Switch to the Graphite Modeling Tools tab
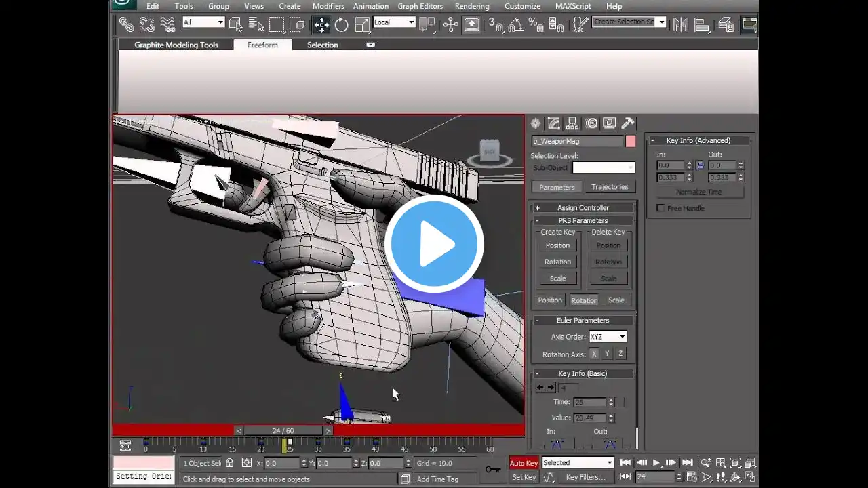The width and height of the screenshot is (868, 488). (x=176, y=45)
